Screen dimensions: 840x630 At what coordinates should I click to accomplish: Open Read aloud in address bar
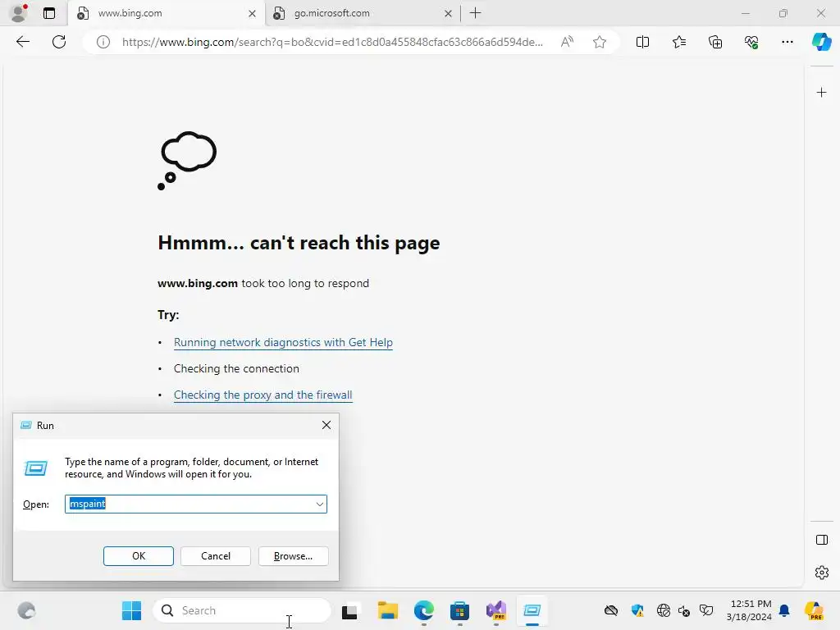567,42
